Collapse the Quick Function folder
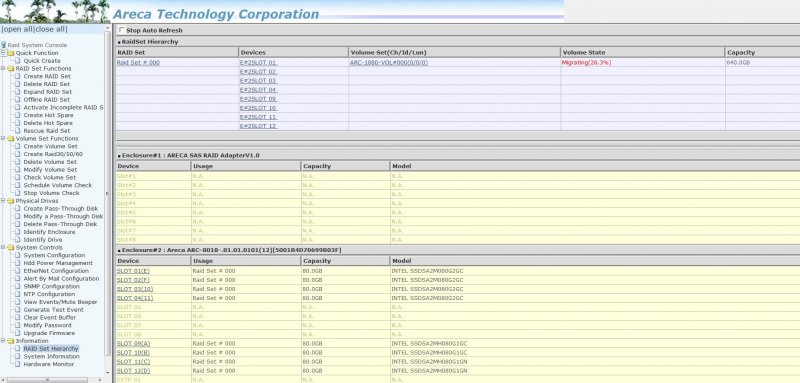This screenshot has width=800, height=383. tap(3, 53)
